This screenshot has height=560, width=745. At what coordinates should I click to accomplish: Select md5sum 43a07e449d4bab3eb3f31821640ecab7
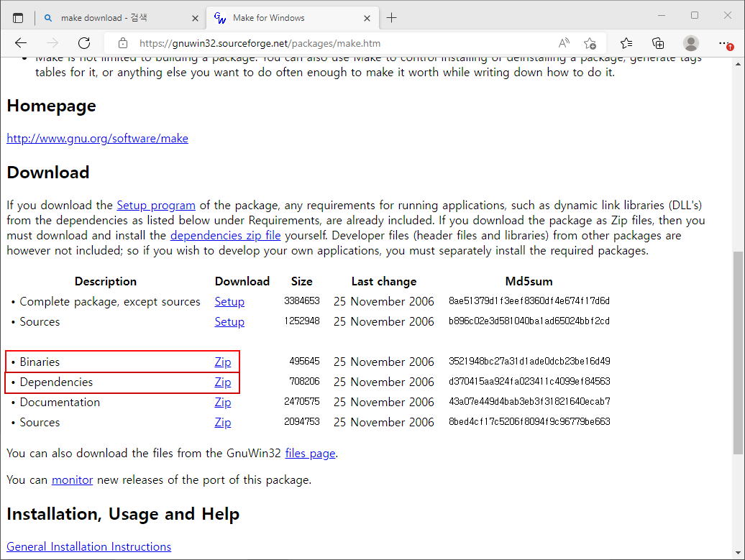click(529, 401)
